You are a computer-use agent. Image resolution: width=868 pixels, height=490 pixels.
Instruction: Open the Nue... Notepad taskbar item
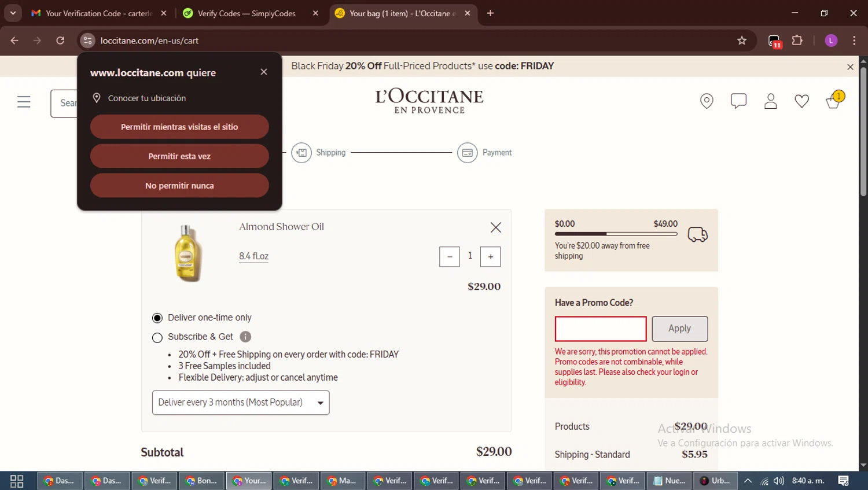tap(670, 481)
